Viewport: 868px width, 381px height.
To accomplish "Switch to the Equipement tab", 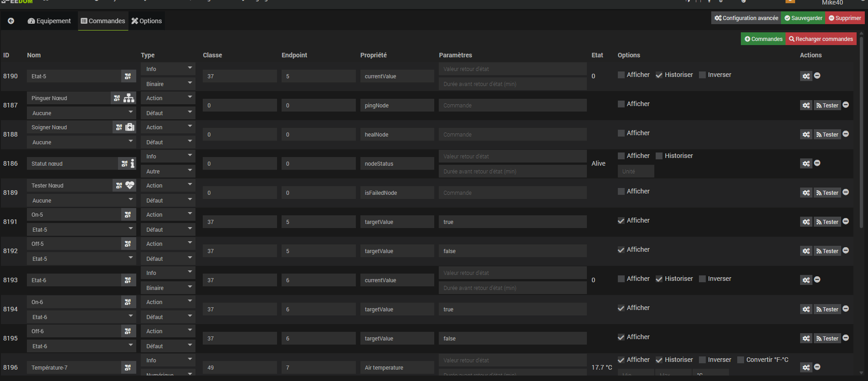I will click(x=49, y=21).
